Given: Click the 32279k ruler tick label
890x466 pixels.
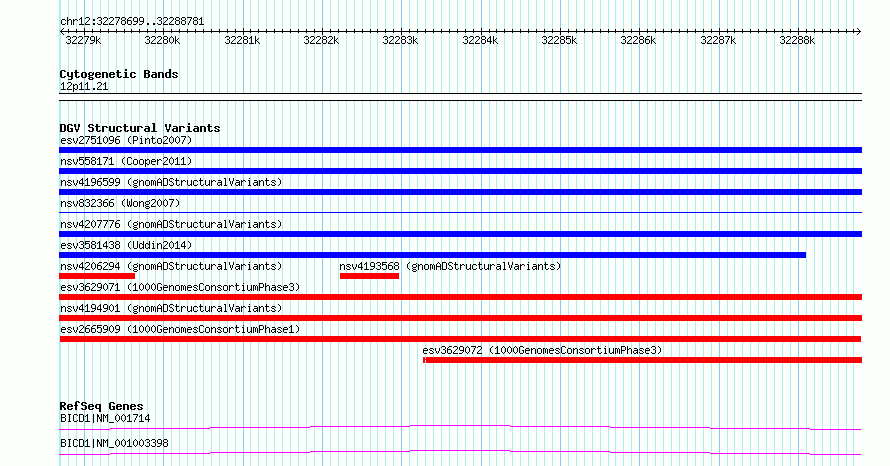Looking at the screenshot, I should click(83, 40).
